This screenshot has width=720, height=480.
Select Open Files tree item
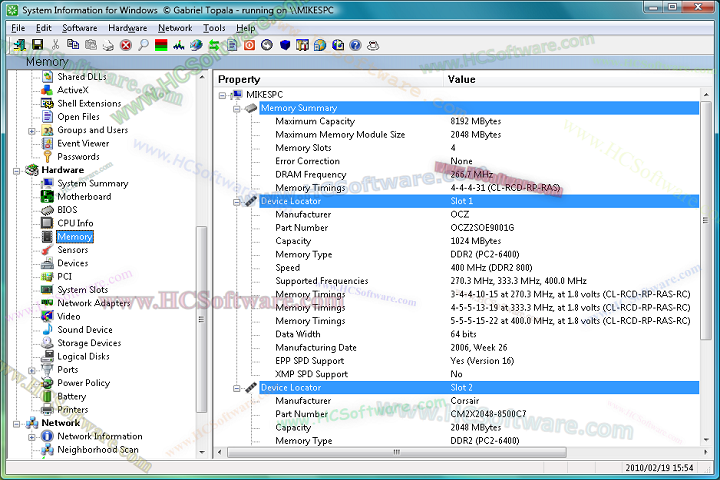tap(78, 117)
